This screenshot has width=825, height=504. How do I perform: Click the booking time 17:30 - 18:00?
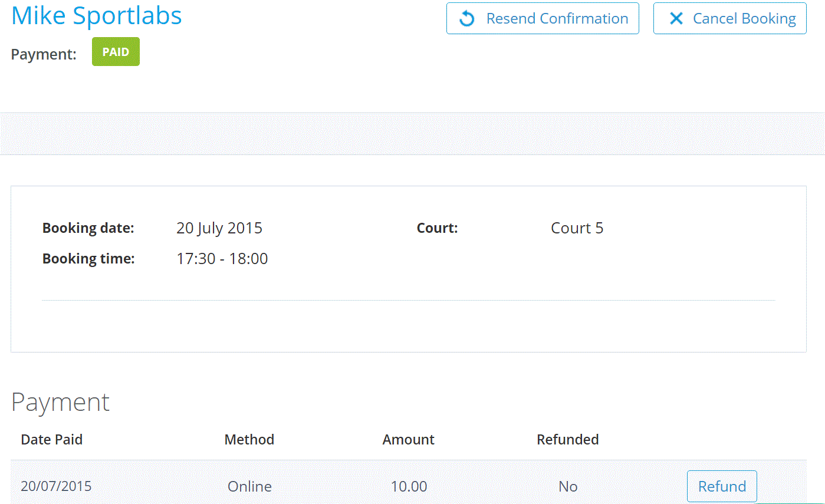coord(222,259)
